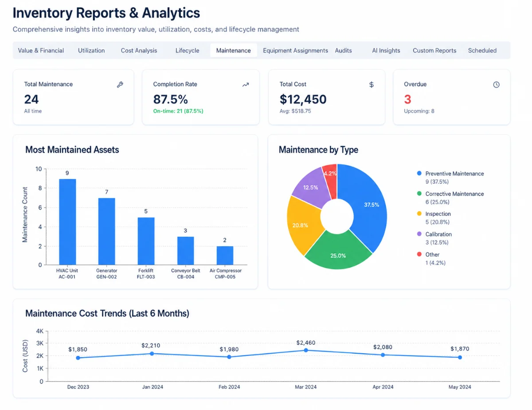Click the Corrective Maintenance green legend dot
This screenshot has width=532, height=410.
click(419, 194)
